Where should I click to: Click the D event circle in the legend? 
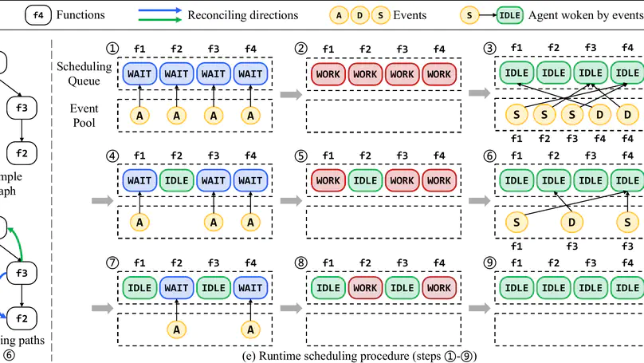[x=359, y=16]
